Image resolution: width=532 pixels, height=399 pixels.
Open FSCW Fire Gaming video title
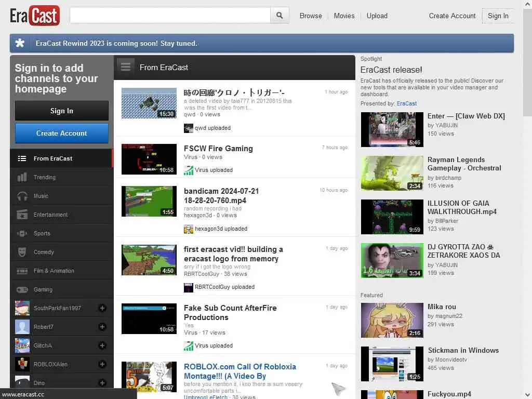pyautogui.click(x=218, y=149)
